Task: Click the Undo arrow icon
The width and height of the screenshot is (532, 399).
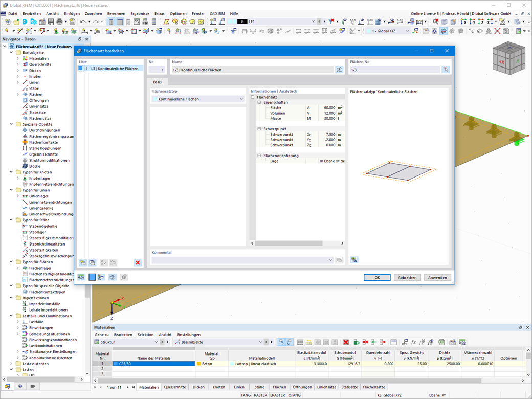Action: click(83, 21)
